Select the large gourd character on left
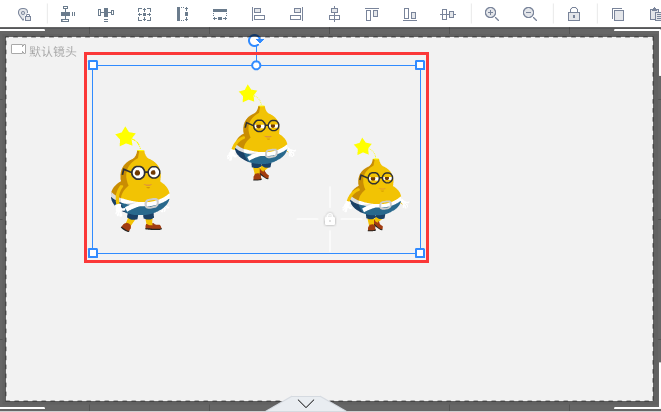 [x=141, y=190]
